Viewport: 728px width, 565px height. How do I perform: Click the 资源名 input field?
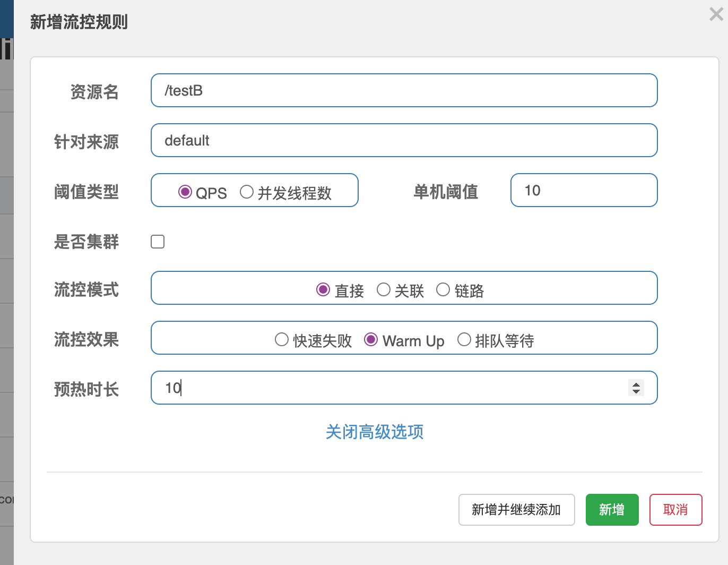tap(404, 90)
